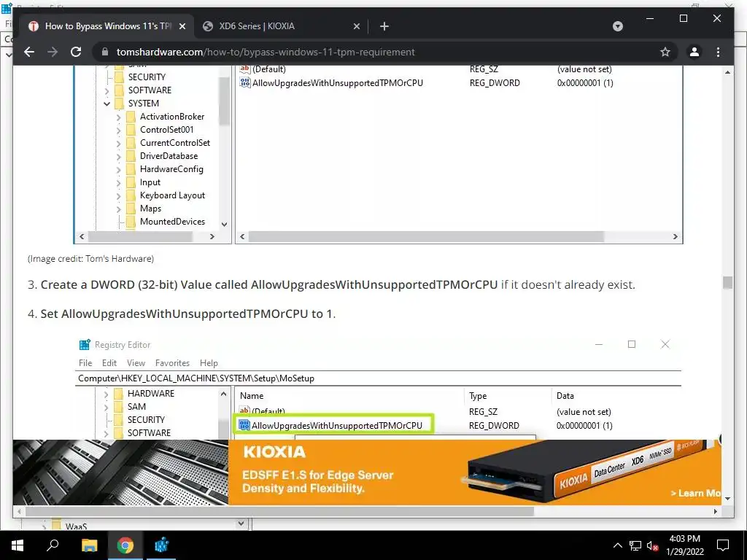Open the Edit menu in Registry Editor image
Screen dimensions: 747x560
[x=109, y=363]
